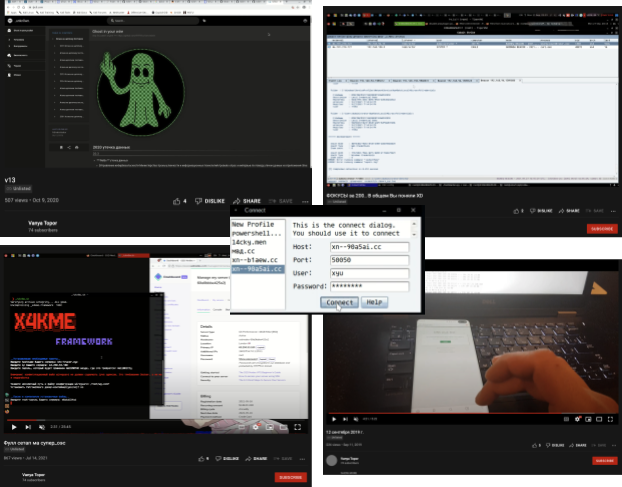Subscribe under the Фулл сетап video

291,477
